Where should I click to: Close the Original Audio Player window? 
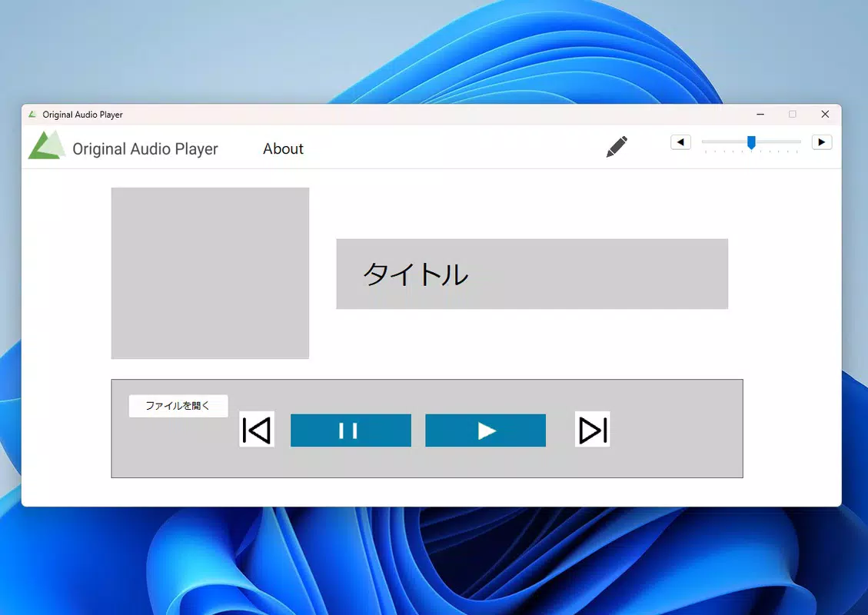(x=825, y=115)
